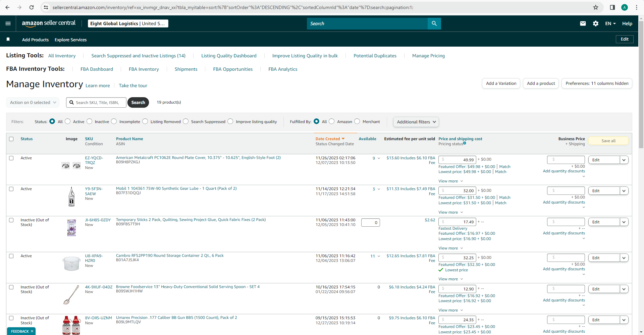Open the Action on 0 selected dropdown
644x335 pixels.
coord(33,102)
